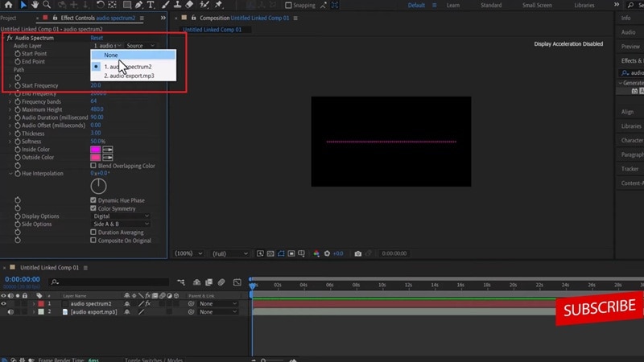The height and width of the screenshot is (362, 644).
Task: Click the Outside Color swatch
Action: tap(96, 157)
